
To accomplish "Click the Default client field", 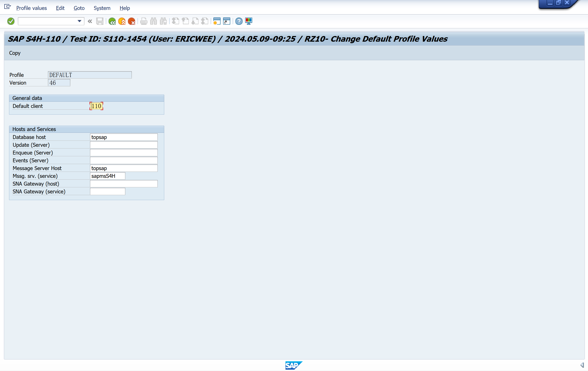I will [96, 106].
